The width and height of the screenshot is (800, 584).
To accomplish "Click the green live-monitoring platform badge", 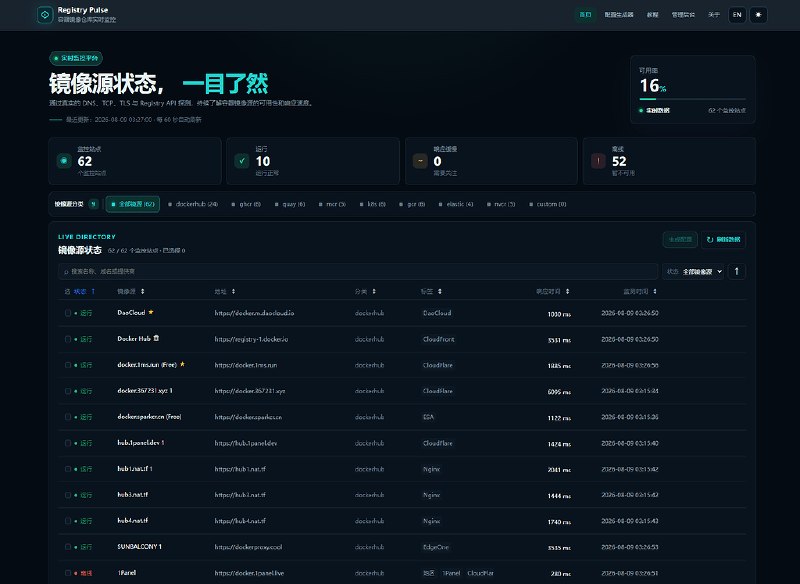I will [x=76, y=58].
